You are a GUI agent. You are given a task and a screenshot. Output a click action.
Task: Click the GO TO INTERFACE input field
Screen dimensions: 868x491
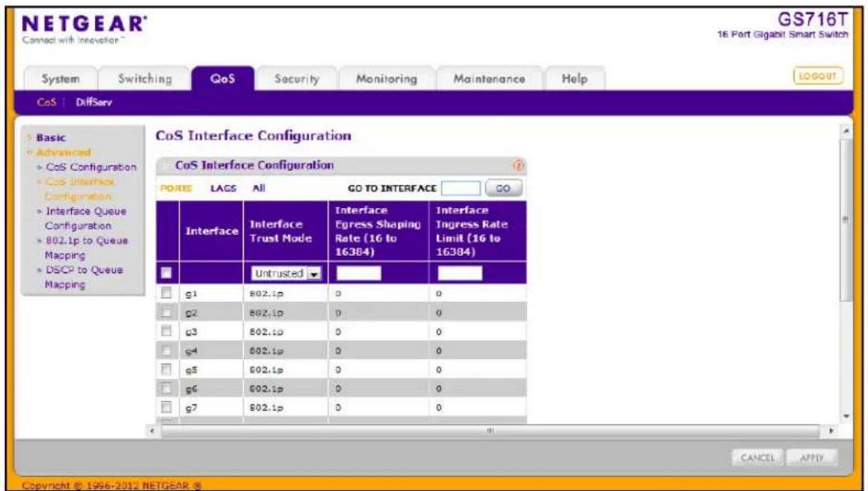click(x=461, y=188)
